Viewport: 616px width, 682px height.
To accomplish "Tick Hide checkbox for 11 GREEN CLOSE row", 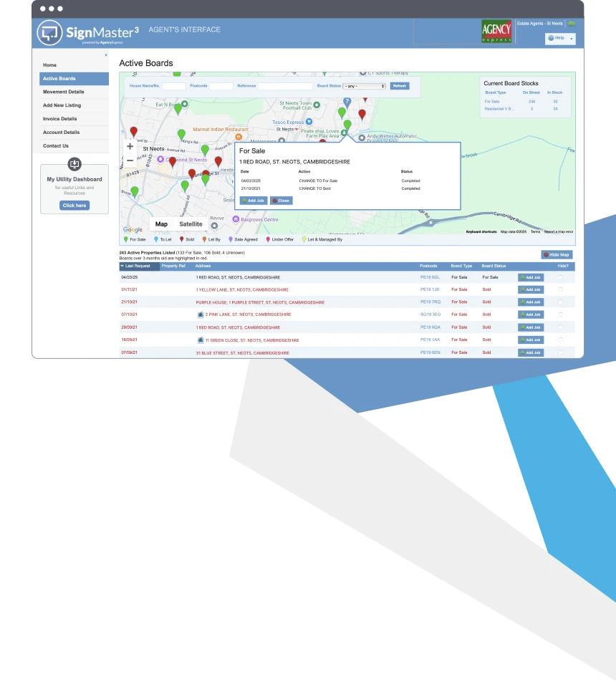I will coord(560,340).
